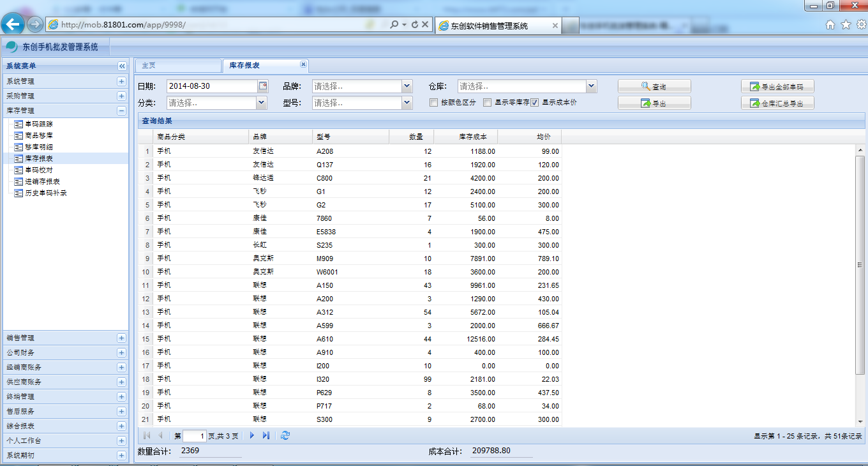This screenshot has height=466, width=868.
Task: Click the browser back arrow
Action: pos(13,24)
